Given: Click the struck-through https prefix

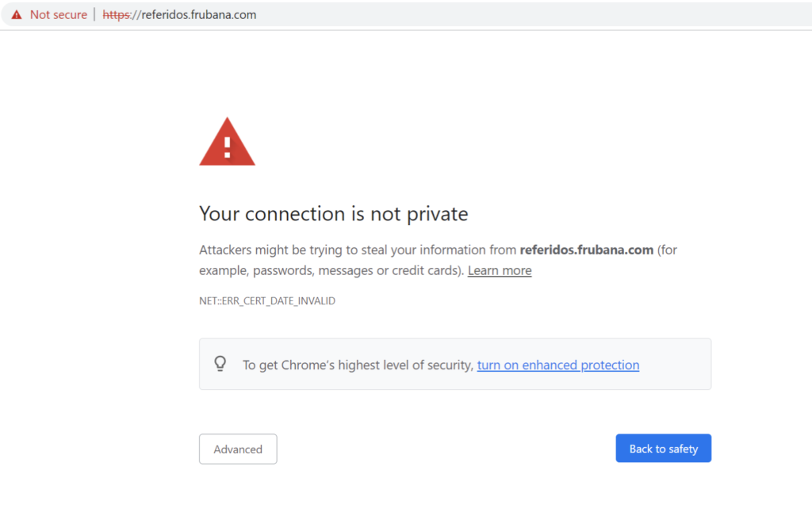Looking at the screenshot, I should pyautogui.click(x=117, y=15).
